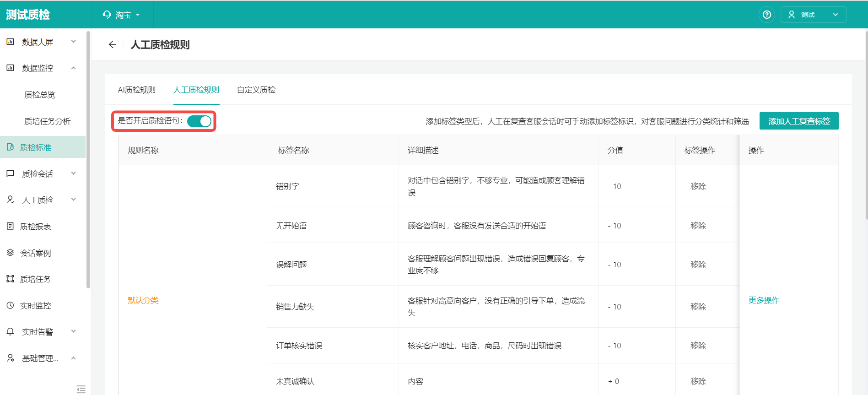This screenshot has height=395, width=868.
Task: Click 移除 for the 订单核实错误 label
Action: (698, 346)
